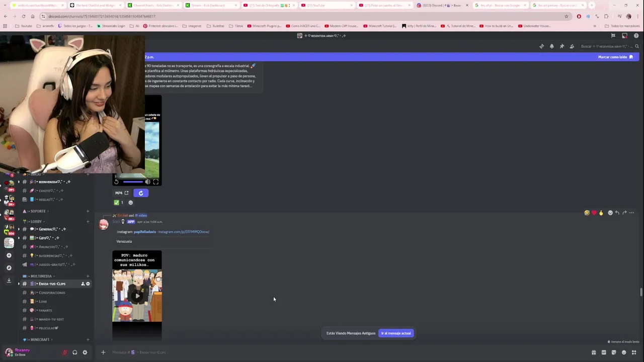Restart the upper video replay icon
This screenshot has height=362, width=644.
tap(117, 182)
